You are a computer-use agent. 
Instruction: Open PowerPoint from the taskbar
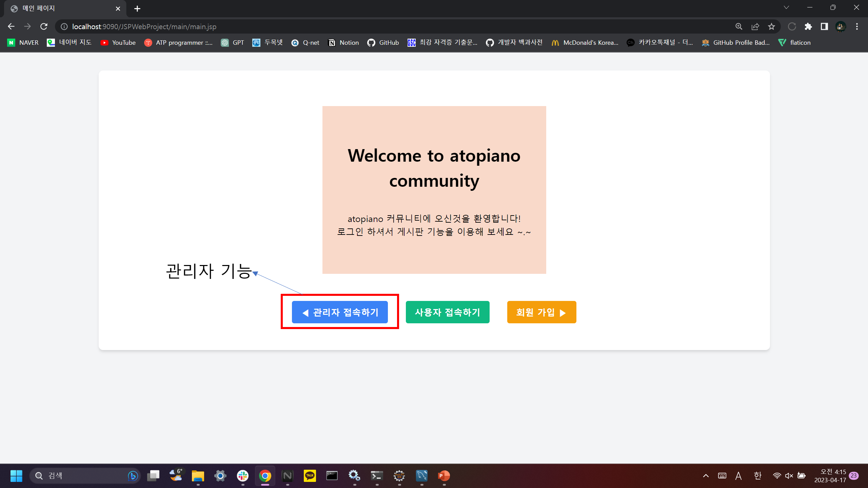pyautogui.click(x=443, y=476)
